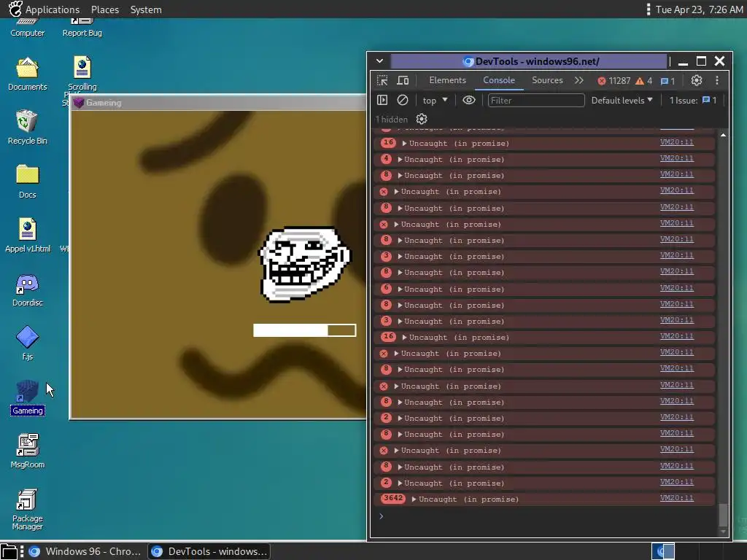
Task: Open the Documents desktop folder icon
Action: (x=28, y=74)
